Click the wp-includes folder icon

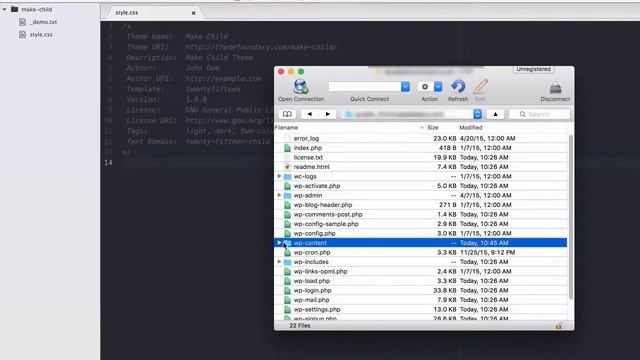point(287,262)
